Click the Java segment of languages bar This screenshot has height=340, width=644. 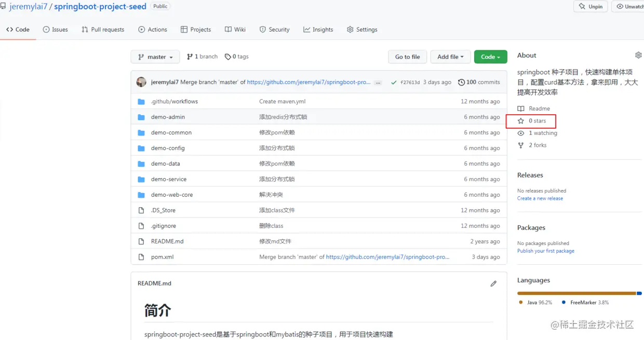tap(576, 293)
